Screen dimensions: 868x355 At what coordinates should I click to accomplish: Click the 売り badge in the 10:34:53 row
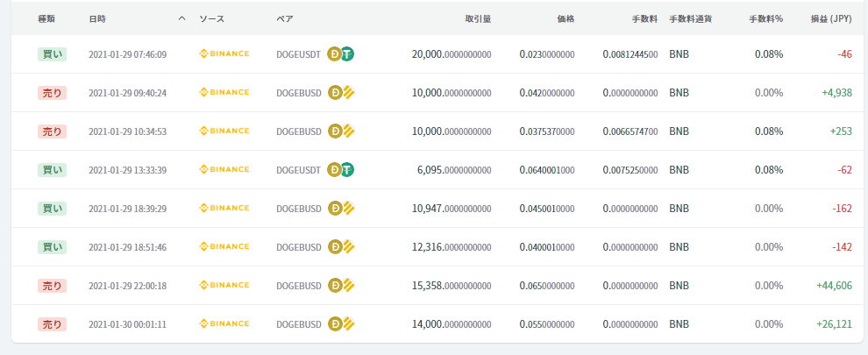click(52, 131)
